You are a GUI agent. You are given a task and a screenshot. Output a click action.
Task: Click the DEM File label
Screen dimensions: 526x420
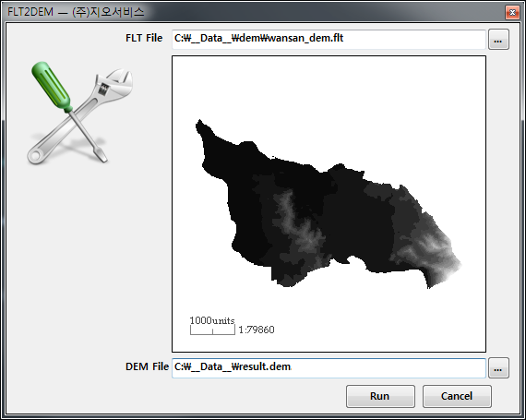147,366
